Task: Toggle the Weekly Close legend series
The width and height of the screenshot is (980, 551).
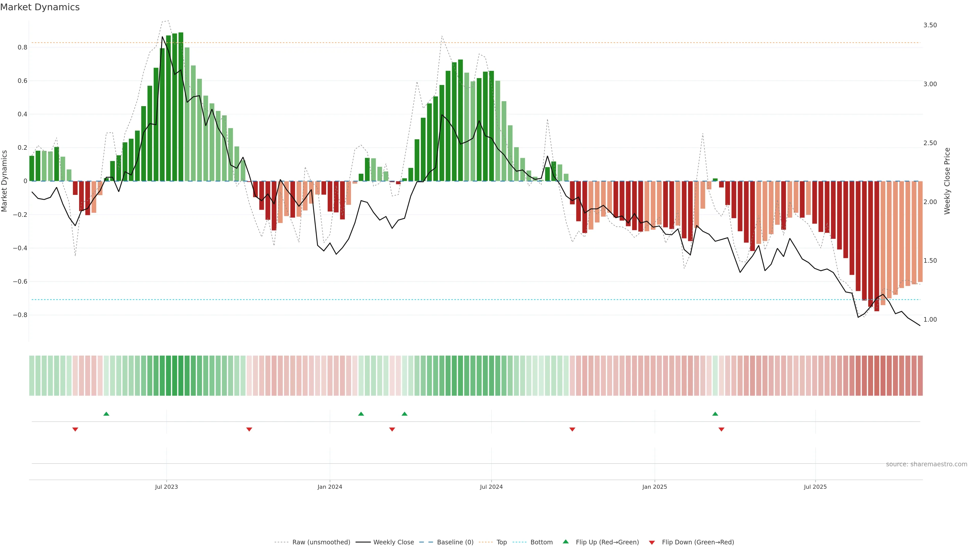Action: coord(393,542)
